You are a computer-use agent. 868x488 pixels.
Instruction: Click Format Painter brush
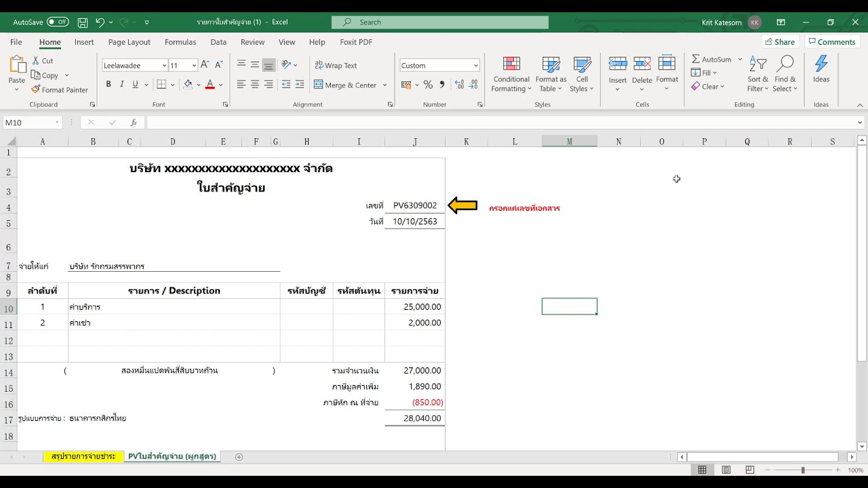tap(36, 89)
